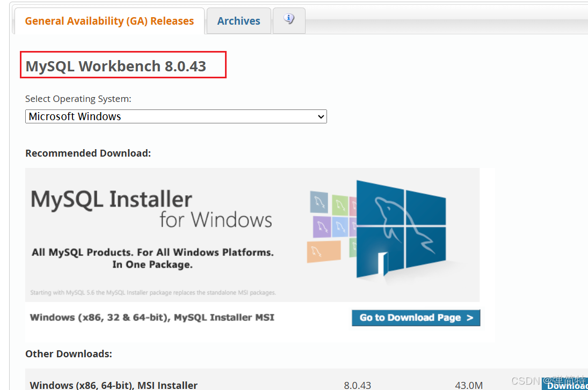
Task: Click 'Windows (x86, 64-bit), MSI Installer' text
Action: 114,385
